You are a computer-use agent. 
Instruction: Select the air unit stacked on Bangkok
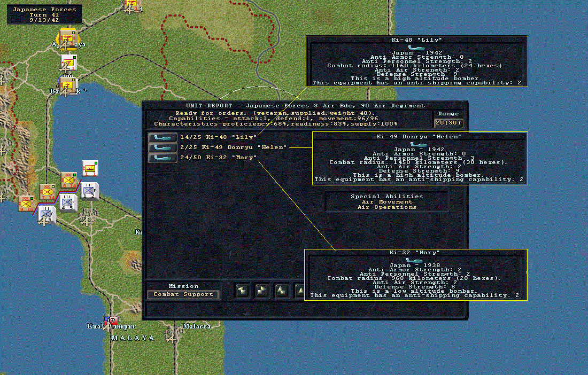[x=68, y=85]
